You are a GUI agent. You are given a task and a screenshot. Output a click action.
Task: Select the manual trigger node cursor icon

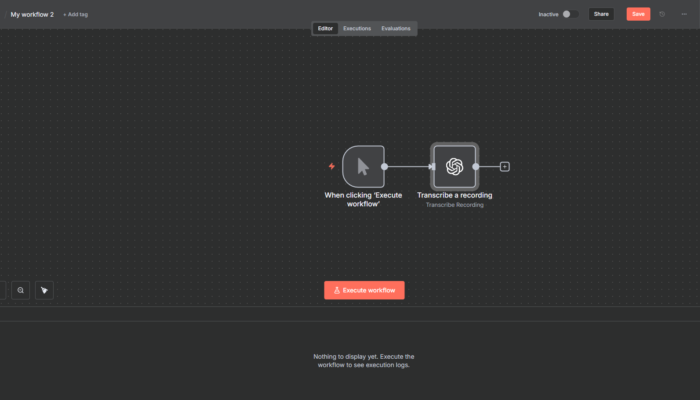tap(363, 167)
